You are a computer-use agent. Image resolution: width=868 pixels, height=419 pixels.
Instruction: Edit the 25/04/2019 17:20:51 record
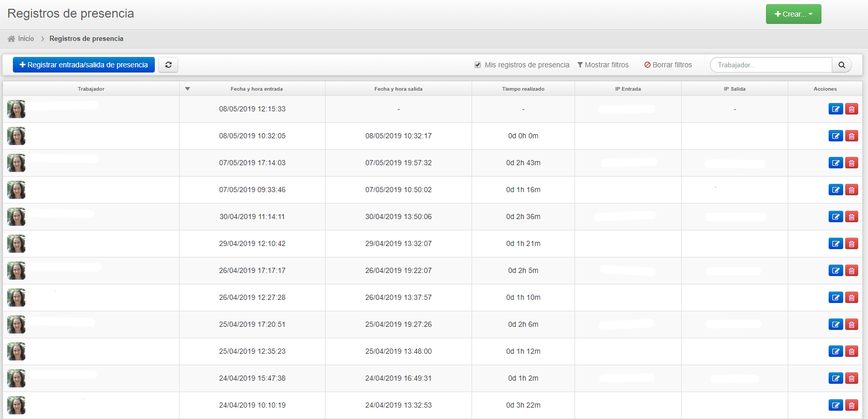(835, 324)
